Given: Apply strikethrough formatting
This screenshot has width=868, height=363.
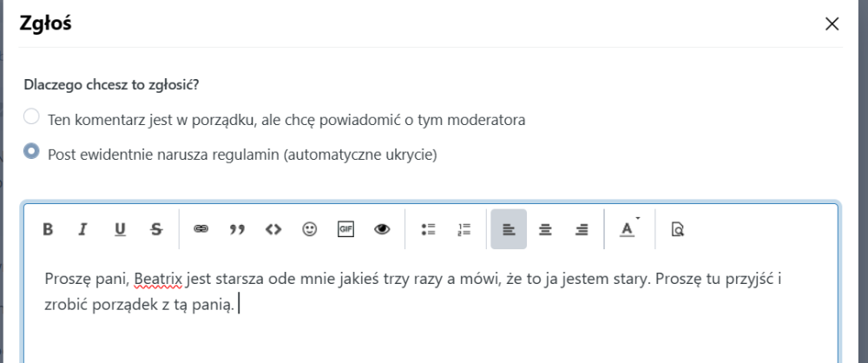Looking at the screenshot, I should pos(156,229).
